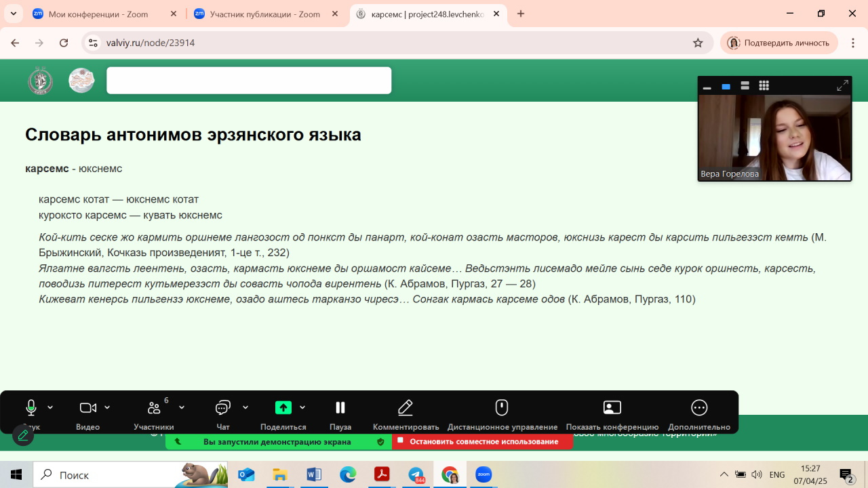Screen dimensions: 868x488
Task: Click the site search input field
Action: (249, 81)
